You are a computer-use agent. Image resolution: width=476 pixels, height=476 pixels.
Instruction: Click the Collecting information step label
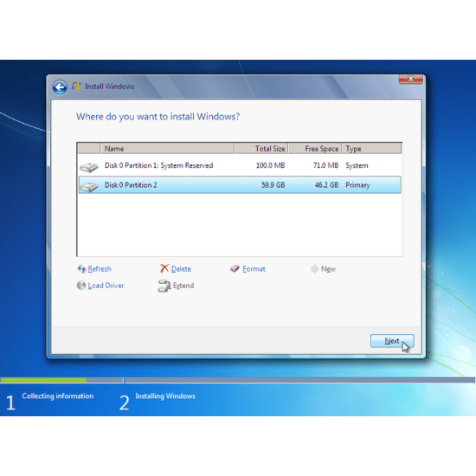(x=58, y=396)
